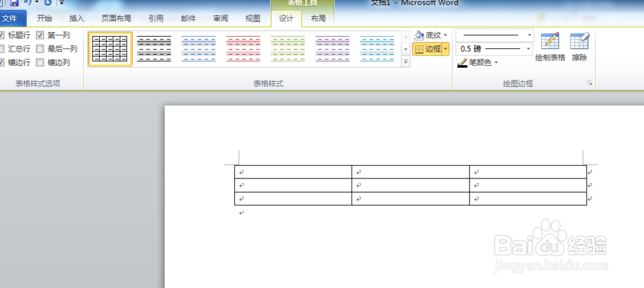Switch to the 引用 tab
The image size is (644, 288).
pyautogui.click(x=156, y=19)
